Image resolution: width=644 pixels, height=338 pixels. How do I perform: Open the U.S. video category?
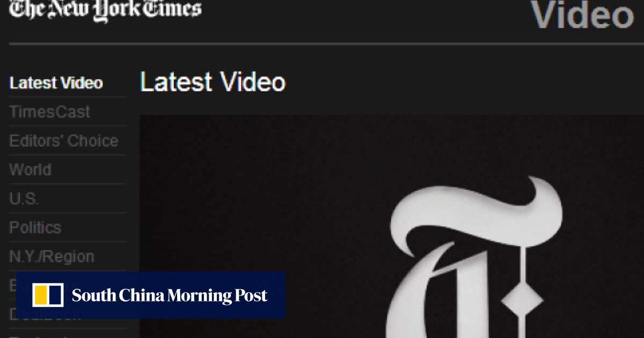[x=24, y=199]
